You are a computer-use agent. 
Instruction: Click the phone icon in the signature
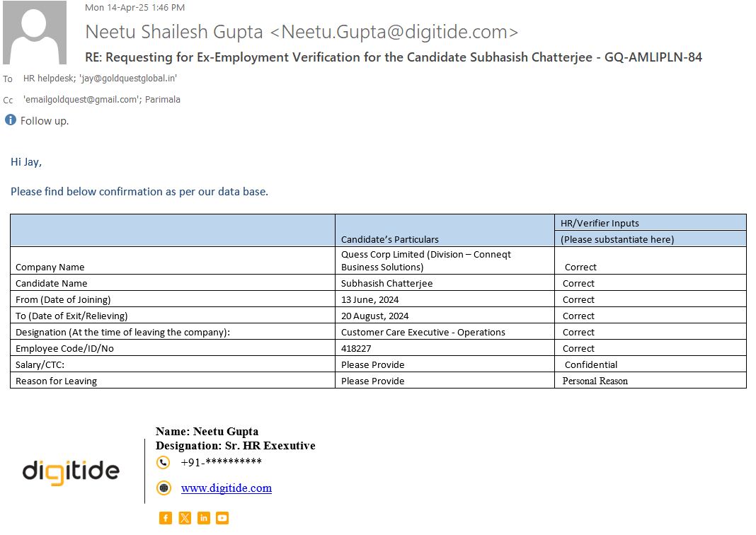(164, 462)
